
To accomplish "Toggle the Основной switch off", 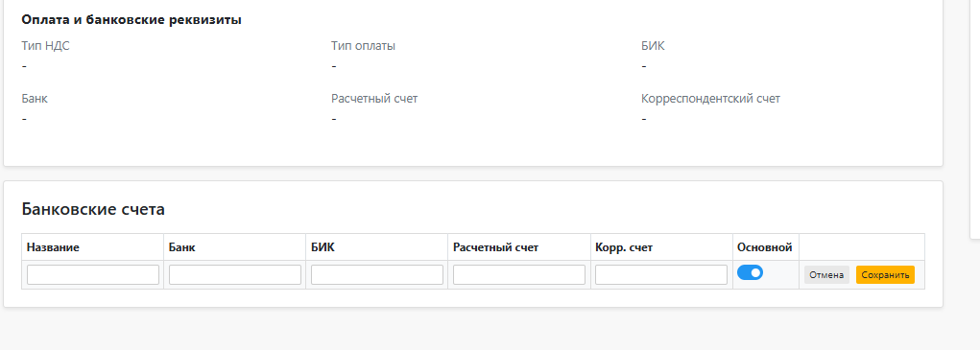I will (x=750, y=272).
